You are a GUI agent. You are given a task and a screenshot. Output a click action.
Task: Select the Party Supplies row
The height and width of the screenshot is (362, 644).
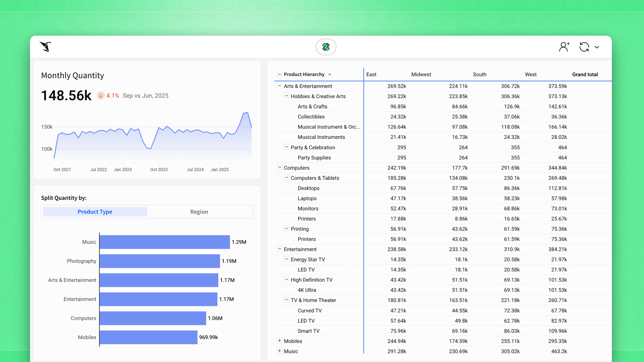click(x=314, y=158)
